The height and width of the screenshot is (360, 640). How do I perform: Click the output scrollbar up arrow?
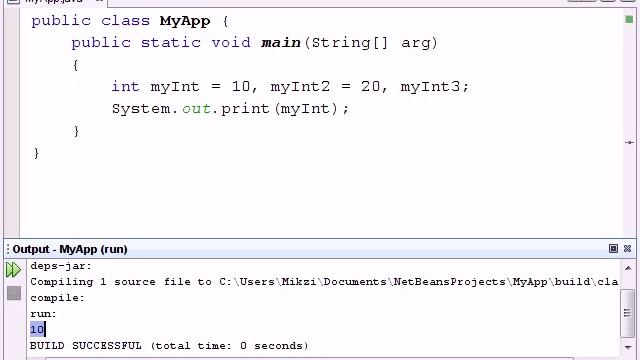tap(628, 268)
